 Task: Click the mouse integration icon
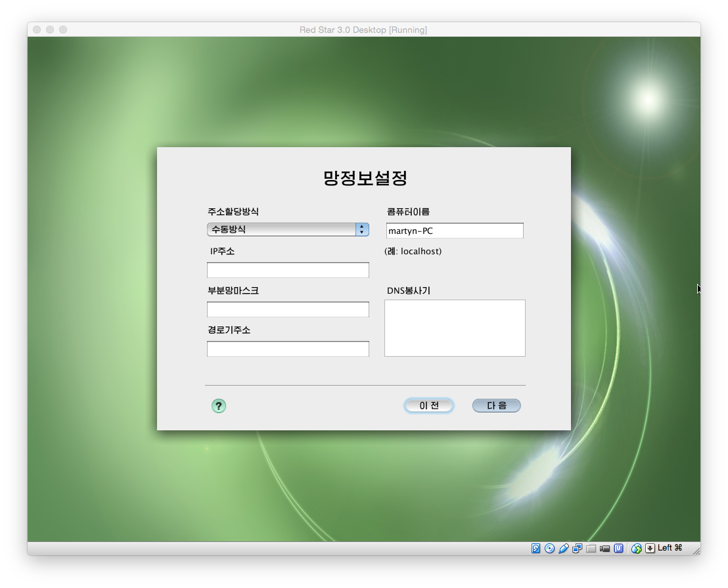(637, 548)
